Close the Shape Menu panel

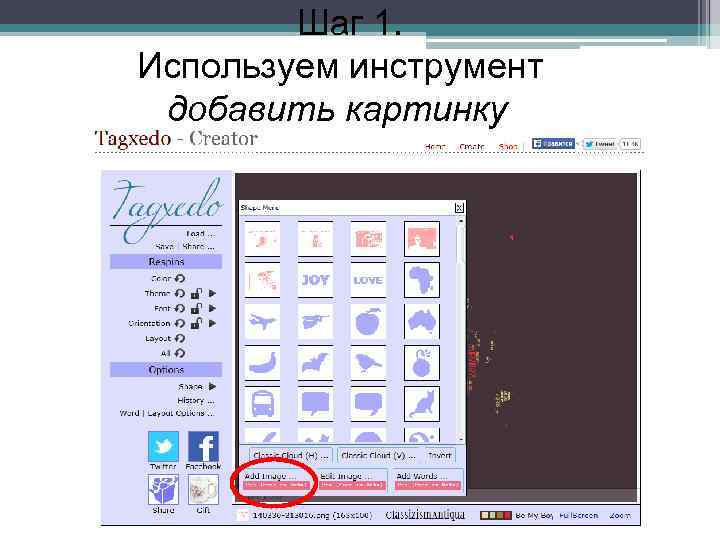(x=459, y=208)
